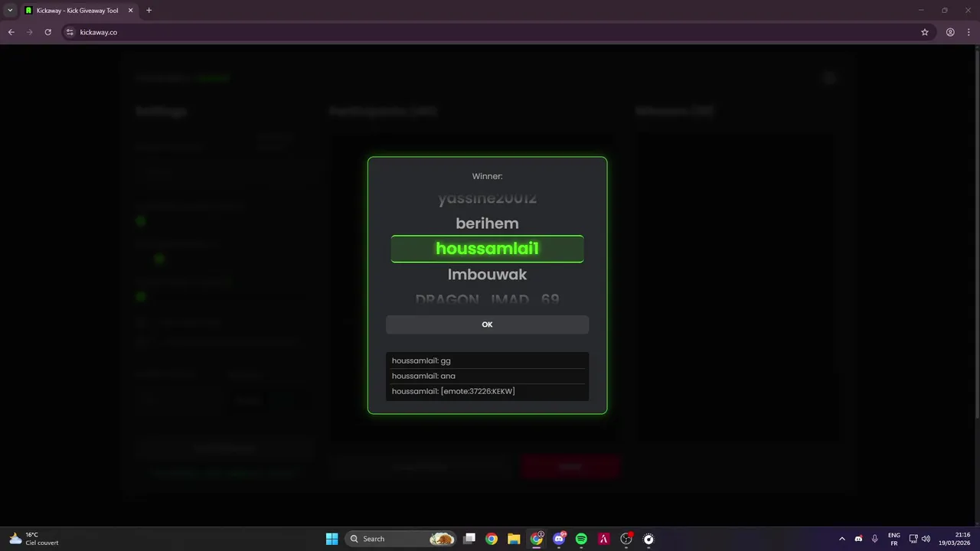Select the highlighted winner houssamlai1
Screen dimensions: 980x551
pyautogui.click(x=487, y=249)
